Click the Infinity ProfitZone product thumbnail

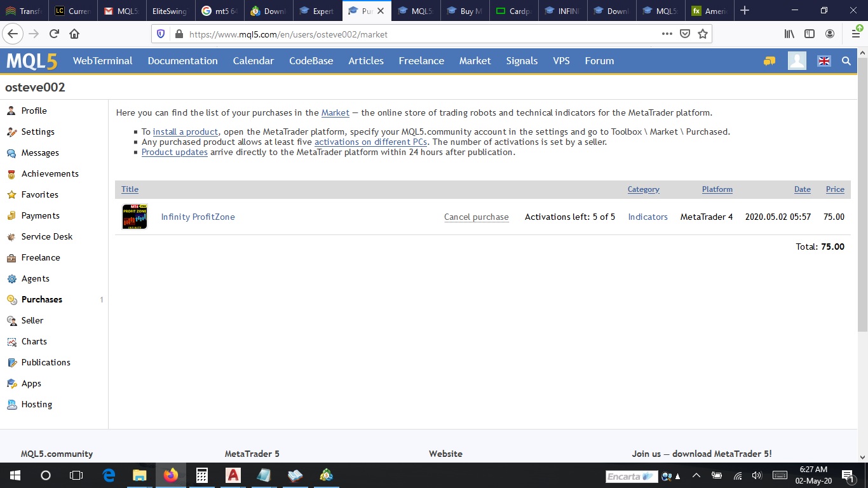pyautogui.click(x=135, y=217)
